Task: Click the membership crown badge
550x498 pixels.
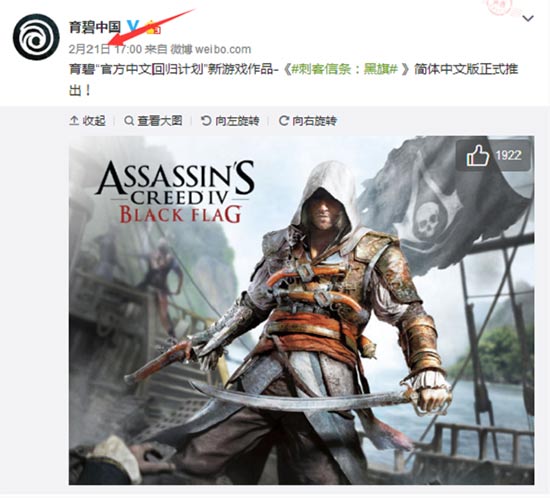Action: tap(153, 27)
